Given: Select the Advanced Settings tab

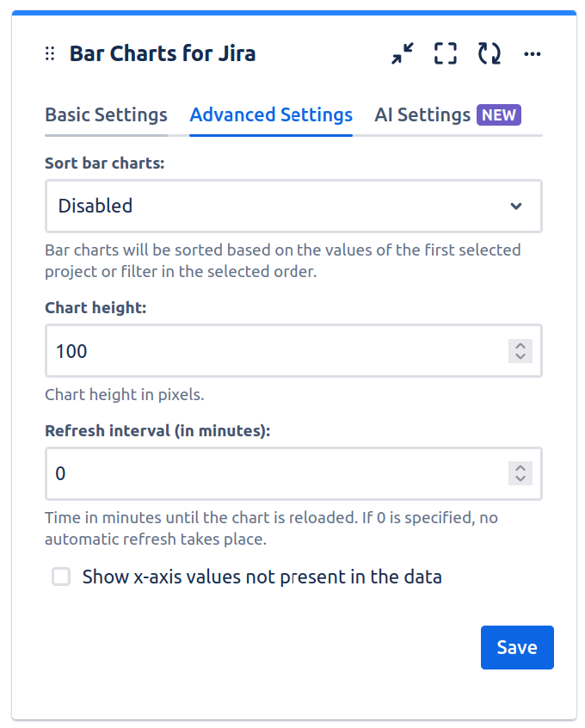Looking at the screenshot, I should 271,114.
